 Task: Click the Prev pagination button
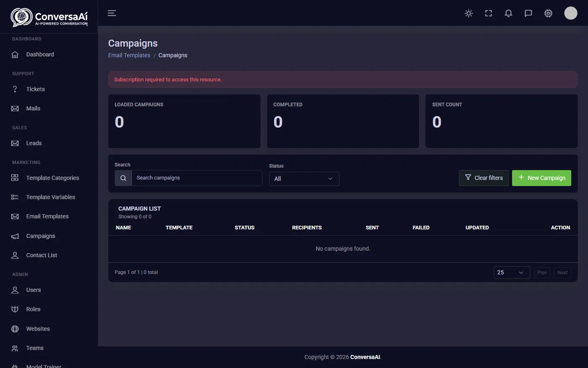pyautogui.click(x=542, y=273)
